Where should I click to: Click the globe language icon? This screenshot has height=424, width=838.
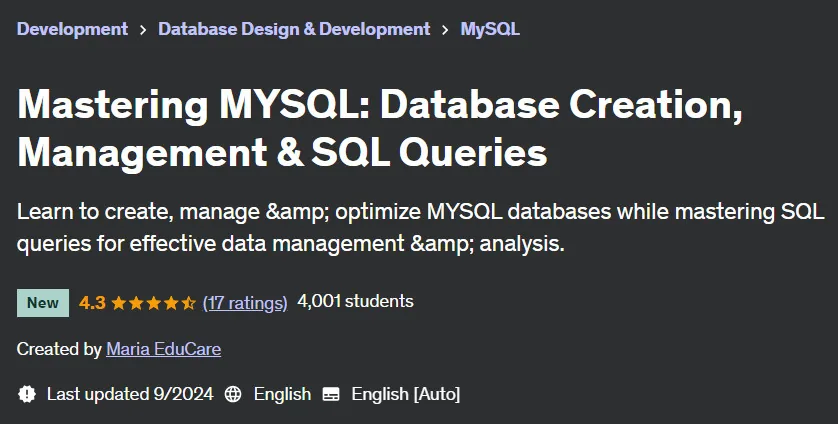(232, 395)
